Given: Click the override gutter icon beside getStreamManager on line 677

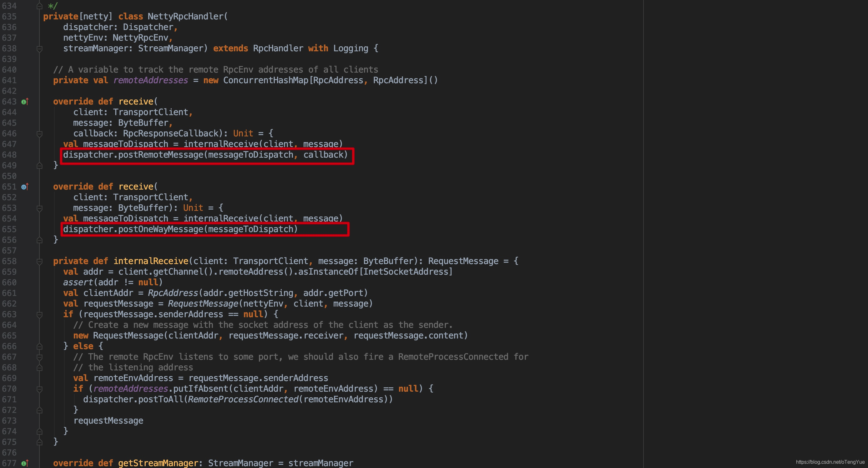Looking at the screenshot, I should point(25,463).
